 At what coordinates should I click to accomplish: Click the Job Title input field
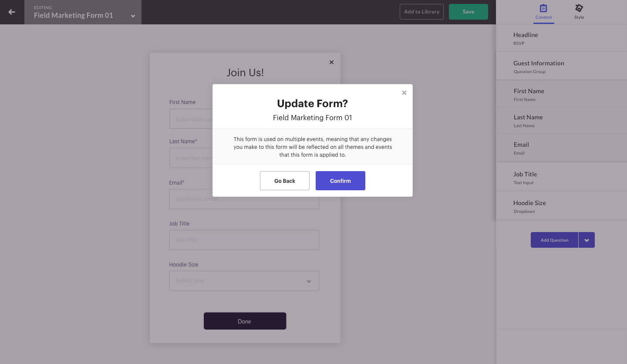click(244, 240)
